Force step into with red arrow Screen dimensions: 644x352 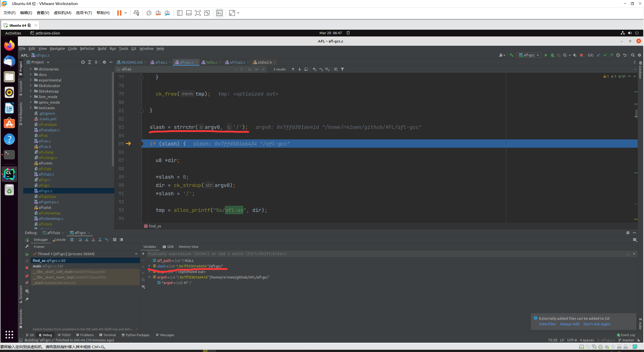click(x=93, y=240)
